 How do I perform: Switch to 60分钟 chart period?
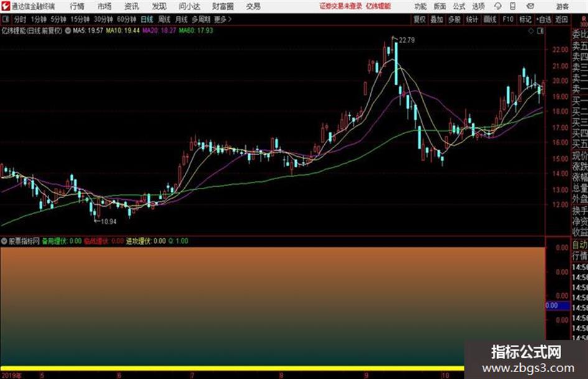(126, 19)
